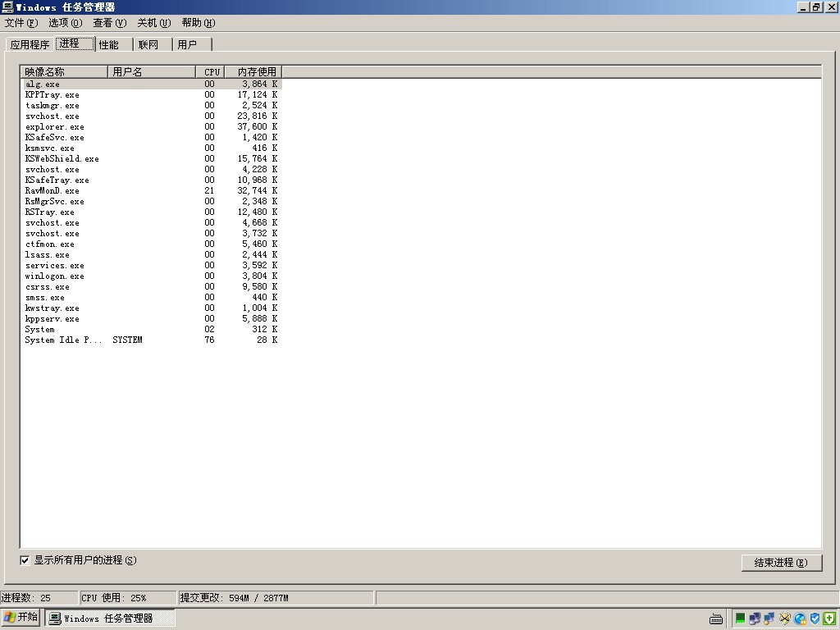
Task: Click the first network connection tray icon
Action: 755,619
